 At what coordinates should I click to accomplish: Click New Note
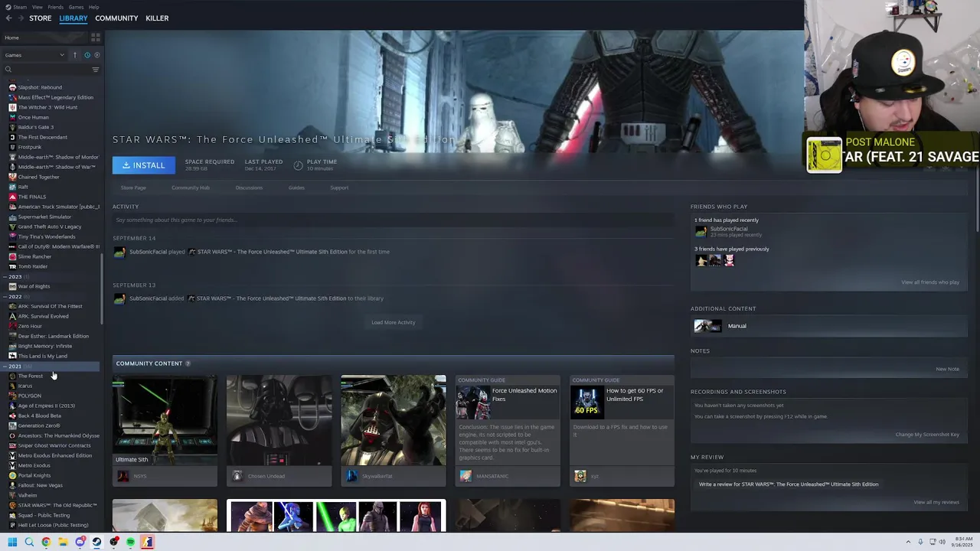click(x=947, y=369)
